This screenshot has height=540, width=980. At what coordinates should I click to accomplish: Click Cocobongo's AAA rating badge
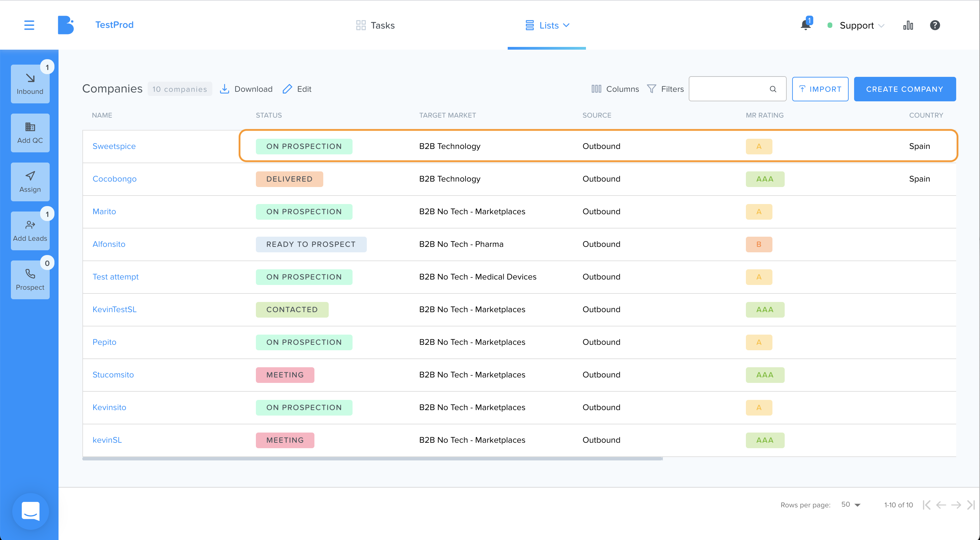point(765,179)
